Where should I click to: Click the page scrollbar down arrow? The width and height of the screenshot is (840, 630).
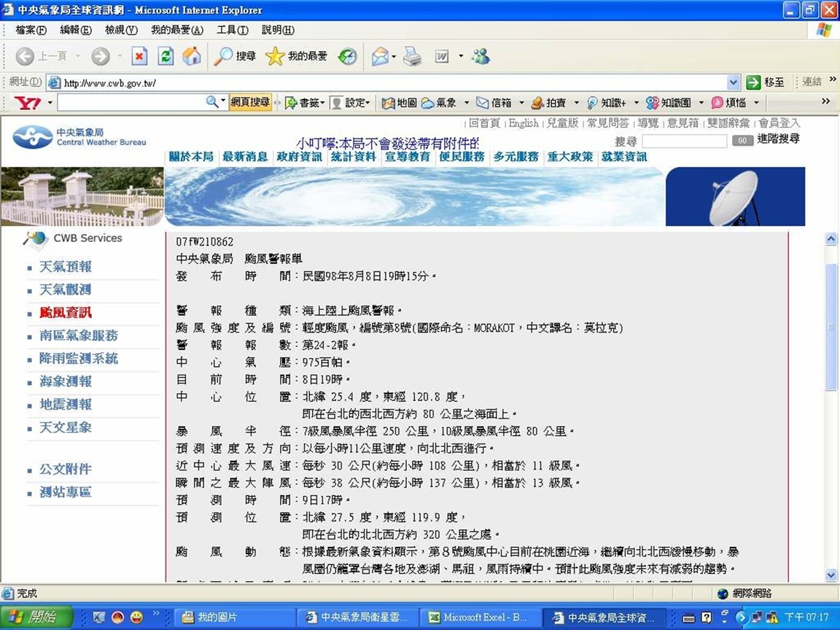pyautogui.click(x=831, y=575)
